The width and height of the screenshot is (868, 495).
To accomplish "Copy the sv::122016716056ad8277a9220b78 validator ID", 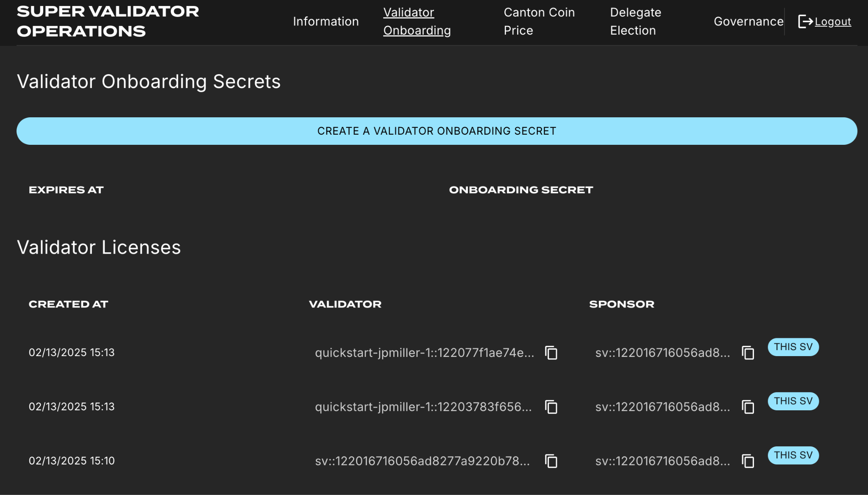I will pyautogui.click(x=551, y=462).
